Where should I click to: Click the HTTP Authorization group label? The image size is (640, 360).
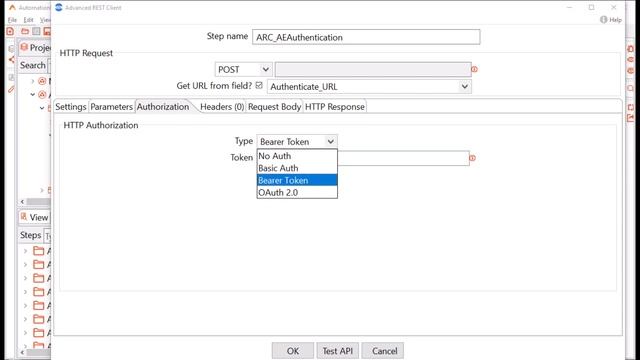coord(101,125)
